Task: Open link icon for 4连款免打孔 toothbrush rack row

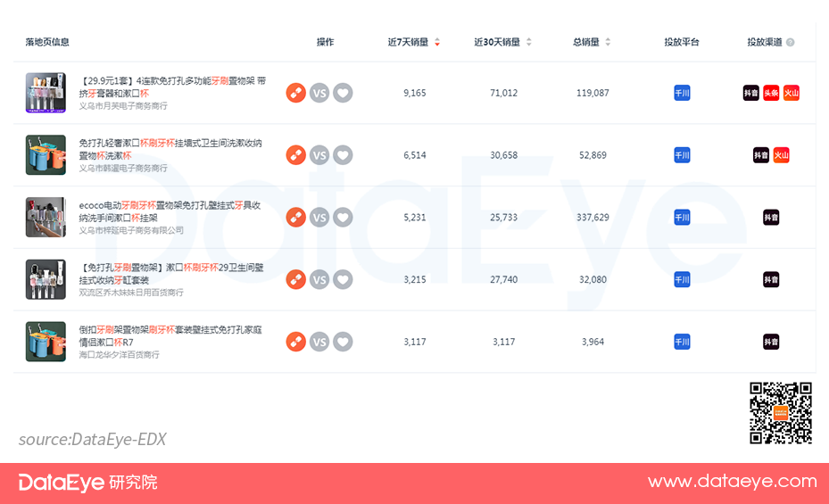Action: click(x=296, y=93)
